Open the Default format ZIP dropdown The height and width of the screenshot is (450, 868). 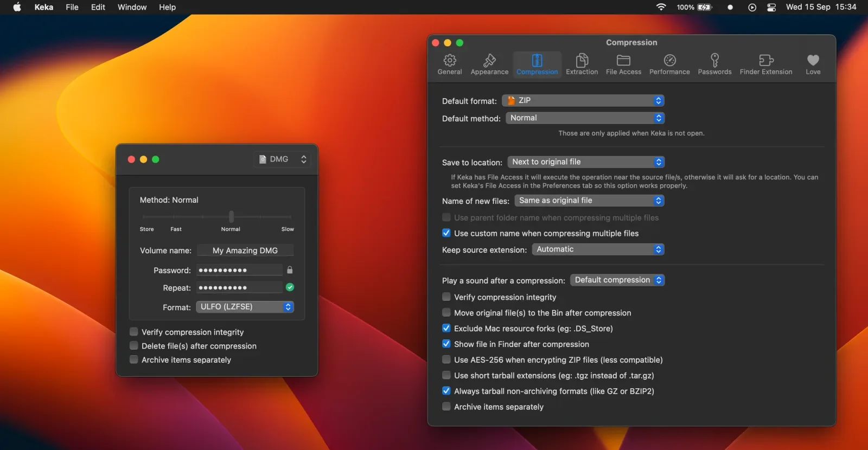pyautogui.click(x=583, y=100)
